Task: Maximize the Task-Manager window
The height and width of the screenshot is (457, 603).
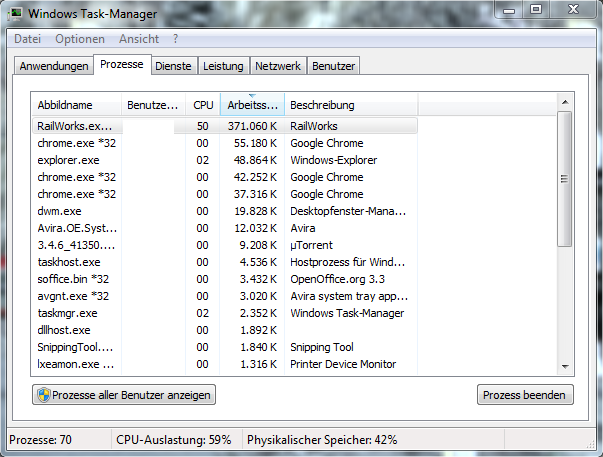Action: [536, 9]
